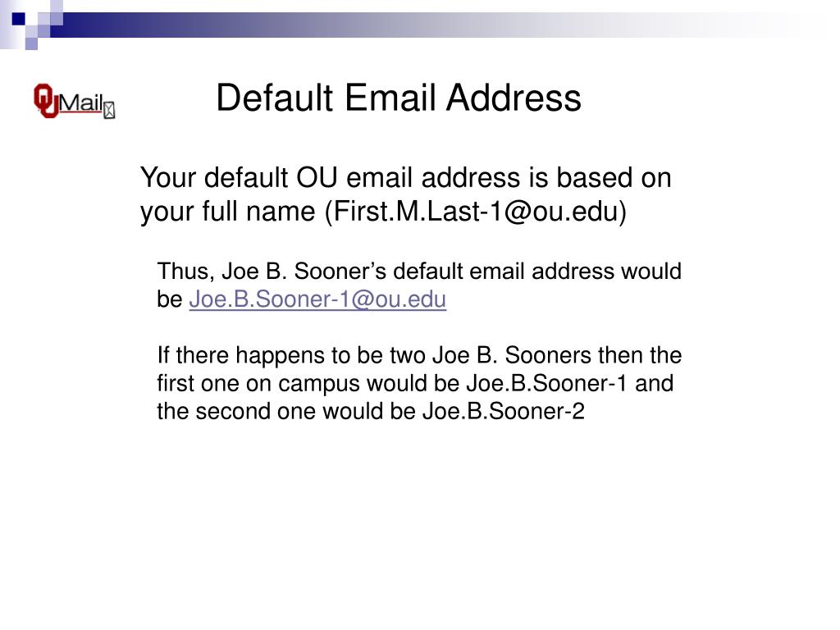This screenshot has height=630, width=840.
Task: Click the word Address in the title
Action: [514, 98]
